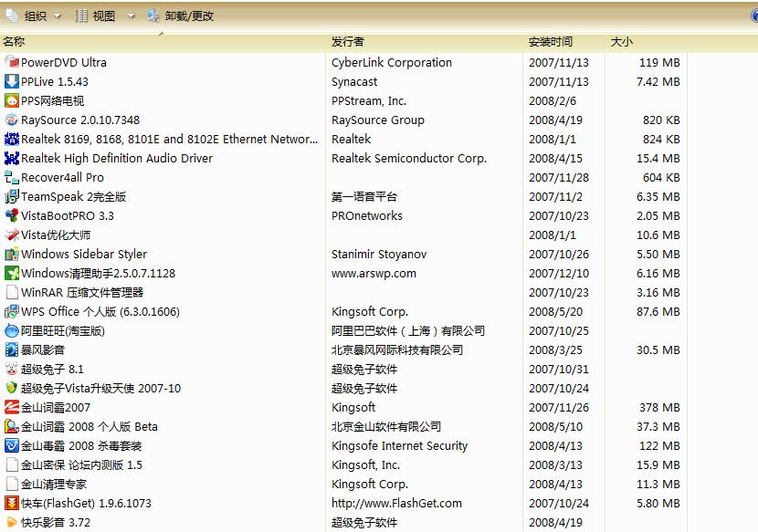Image resolution: width=758 pixels, height=532 pixels.
Task: Click install date 2008/2/6
Action: [x=553, y=101]
